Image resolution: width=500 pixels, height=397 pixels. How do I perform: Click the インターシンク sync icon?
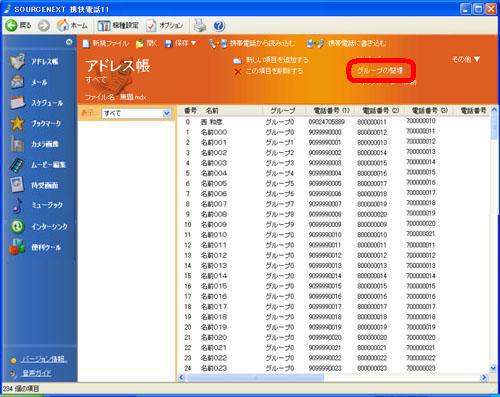pos(17,227)
